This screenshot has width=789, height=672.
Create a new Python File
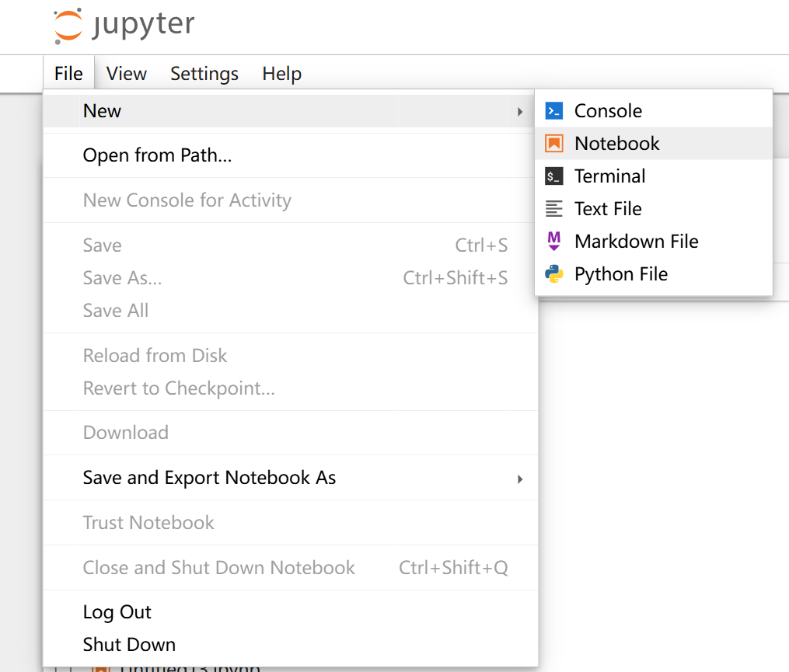[620, 273]
